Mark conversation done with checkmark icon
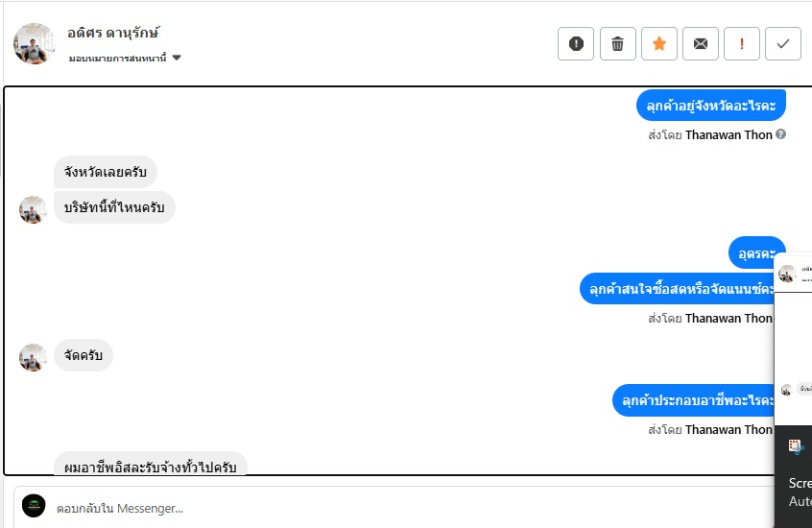 point(783,43)
